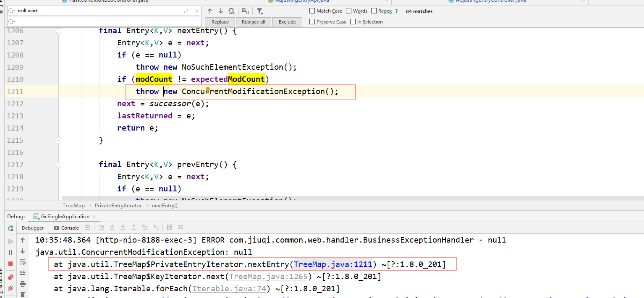This screenshot has width=644, height=298.
Task: Click the Find All occurrences icon
Action: (x=232, y=11)
